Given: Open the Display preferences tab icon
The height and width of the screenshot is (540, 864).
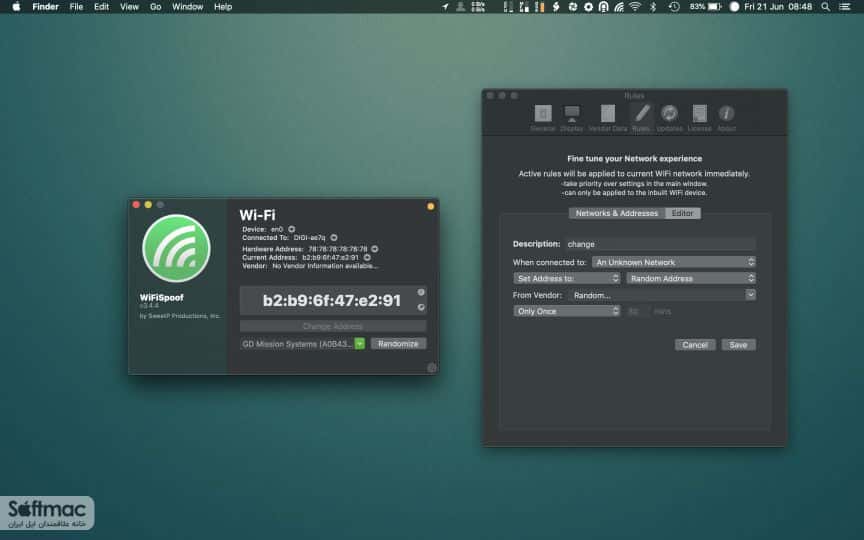Looking at the screenshot, I should 571,114.
